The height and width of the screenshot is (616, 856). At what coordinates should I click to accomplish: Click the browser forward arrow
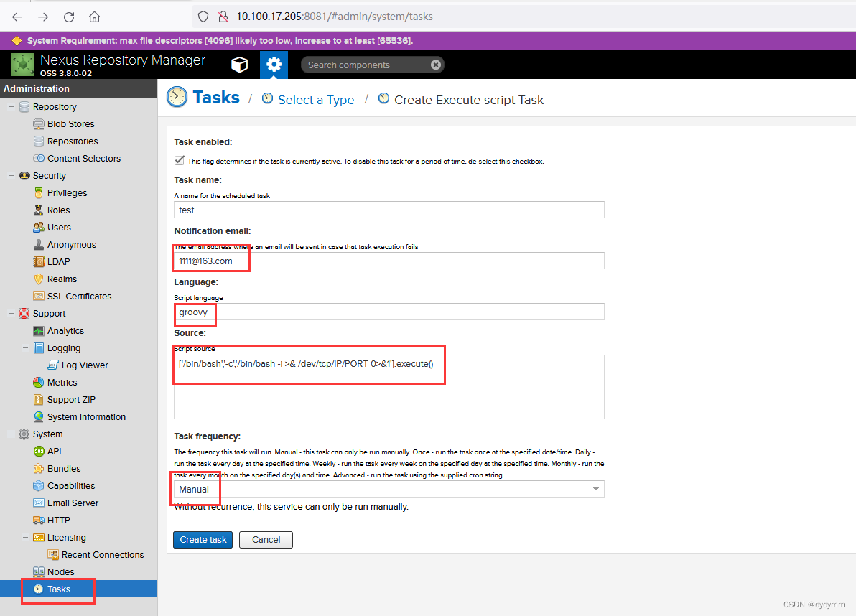pos(43,17)
